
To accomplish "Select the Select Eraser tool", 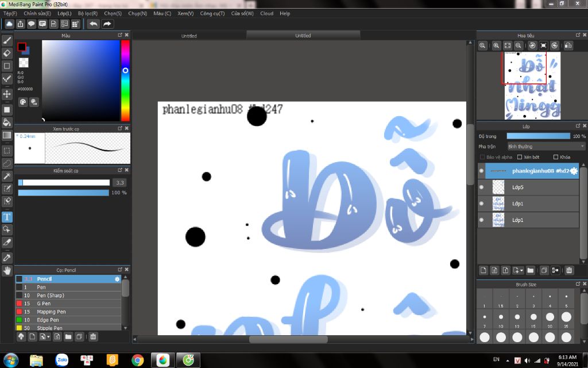I will [7, 201].
